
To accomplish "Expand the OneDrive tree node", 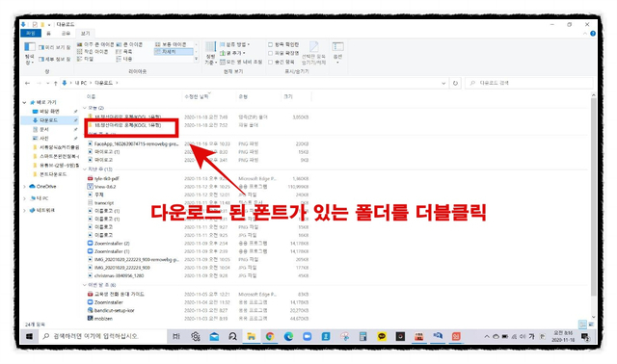I will click(x=24, y=186).
